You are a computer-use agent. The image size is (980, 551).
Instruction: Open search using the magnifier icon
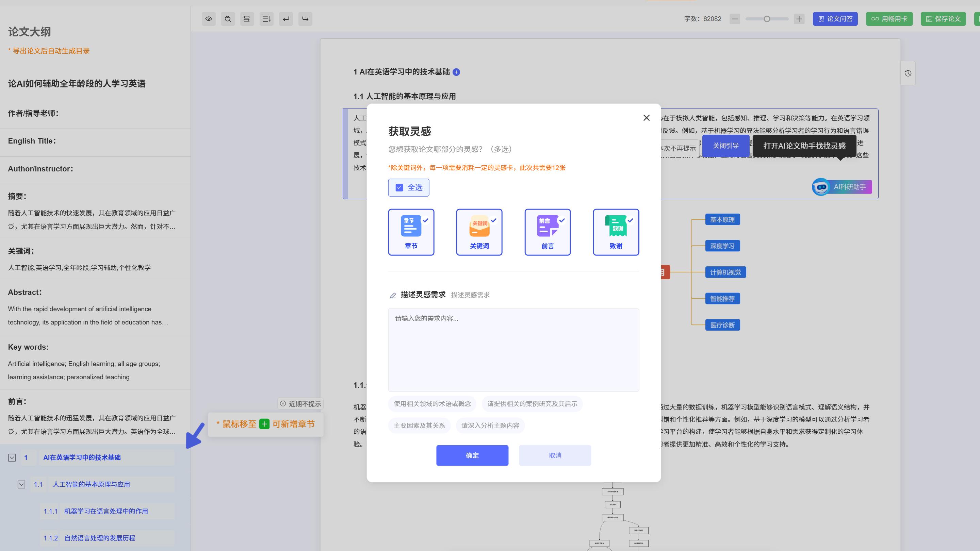228,19
